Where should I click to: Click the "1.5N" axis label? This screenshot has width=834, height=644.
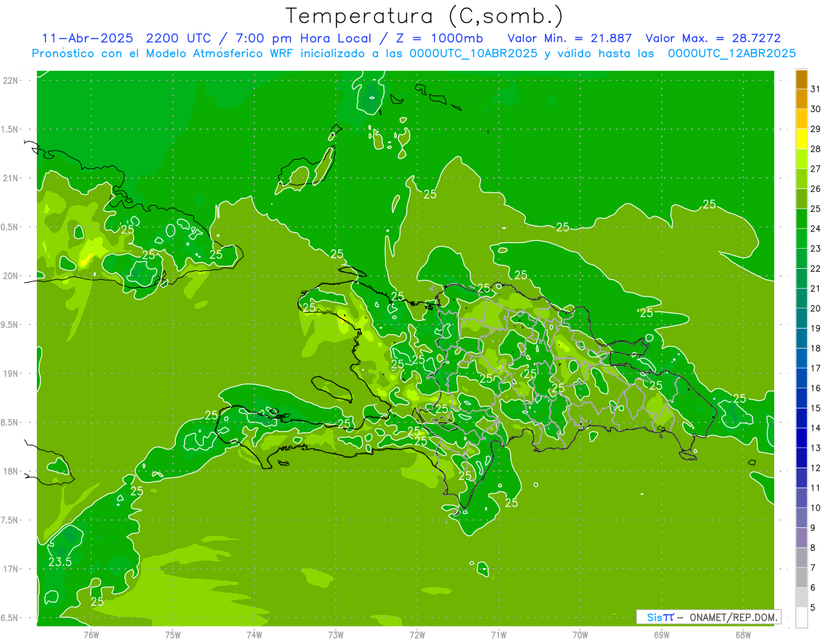pos(11,130)
